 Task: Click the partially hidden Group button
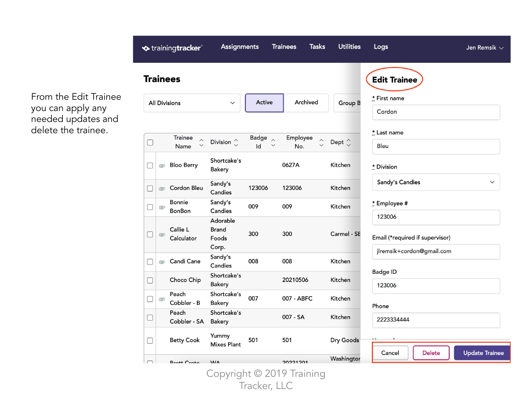pyautogui.click(x=347, y=103)
